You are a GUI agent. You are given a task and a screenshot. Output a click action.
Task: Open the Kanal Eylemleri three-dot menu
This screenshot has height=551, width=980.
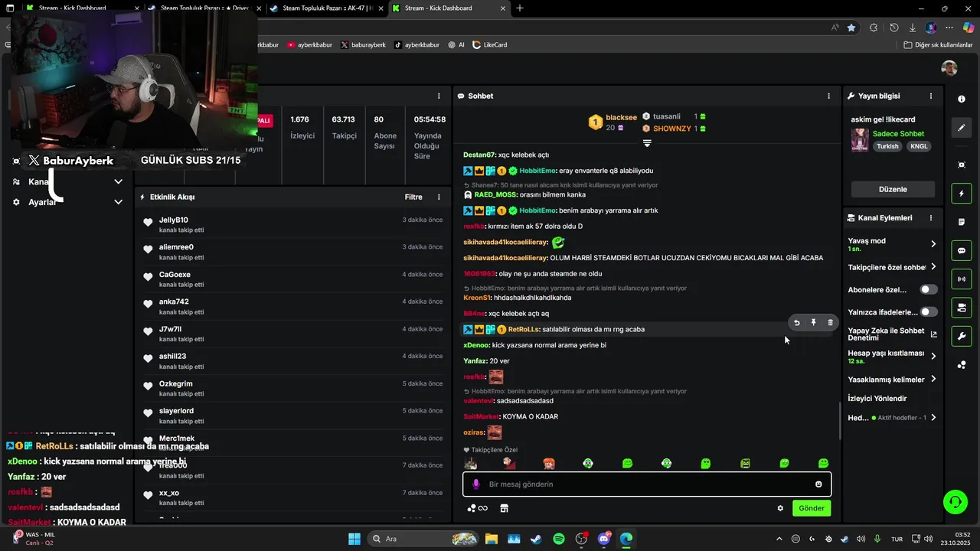pos(931,218)
